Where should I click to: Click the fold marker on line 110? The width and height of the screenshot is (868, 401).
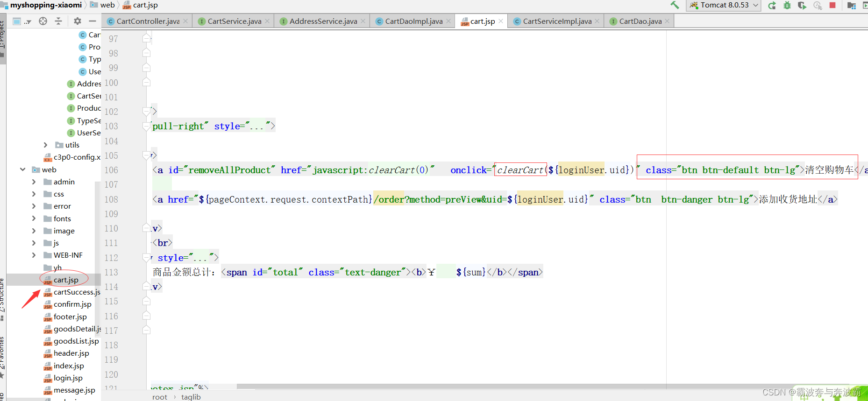tap(146, 228)
